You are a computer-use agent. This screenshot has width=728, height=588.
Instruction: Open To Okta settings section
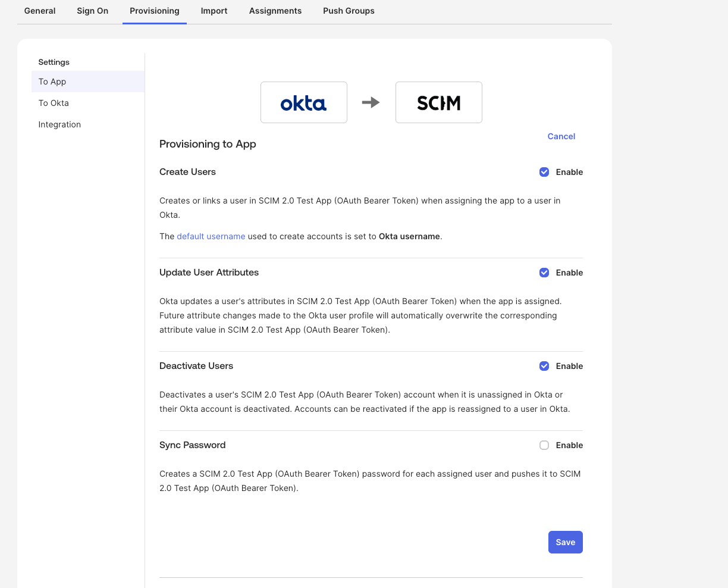tap(88, 103)
